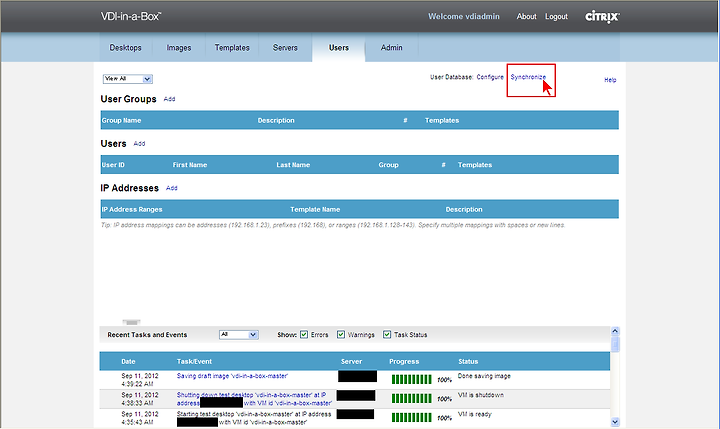Image resolution: width=720 pixels, height=429 pixels.
Task: Select the Users tab
Action: point(339,48)
